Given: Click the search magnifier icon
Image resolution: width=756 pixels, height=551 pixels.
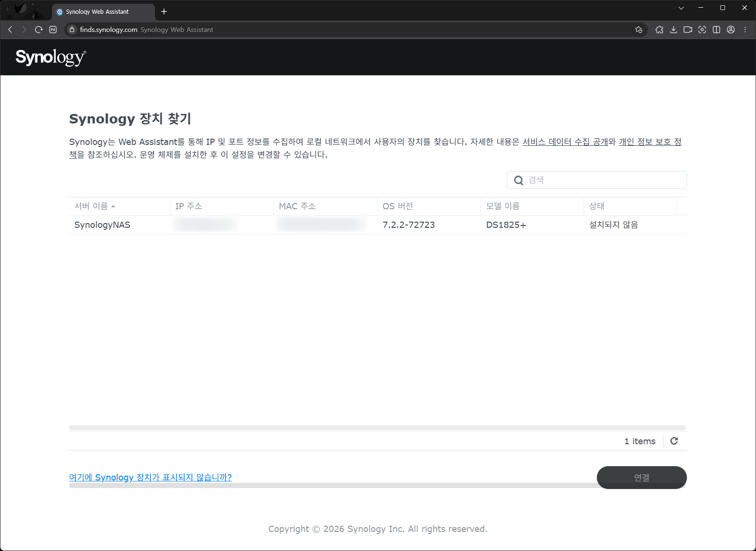Looking at the screenshot, I should pos(519,180).
